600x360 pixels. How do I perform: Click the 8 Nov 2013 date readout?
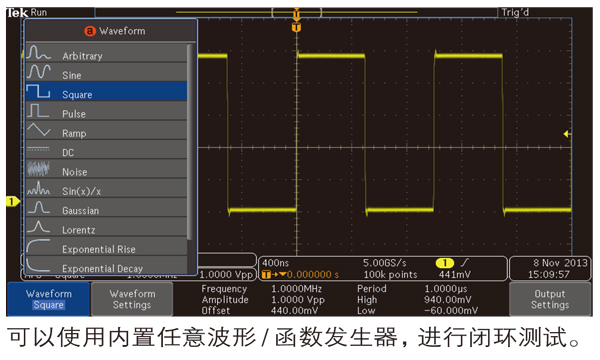(x=560, y=263)
